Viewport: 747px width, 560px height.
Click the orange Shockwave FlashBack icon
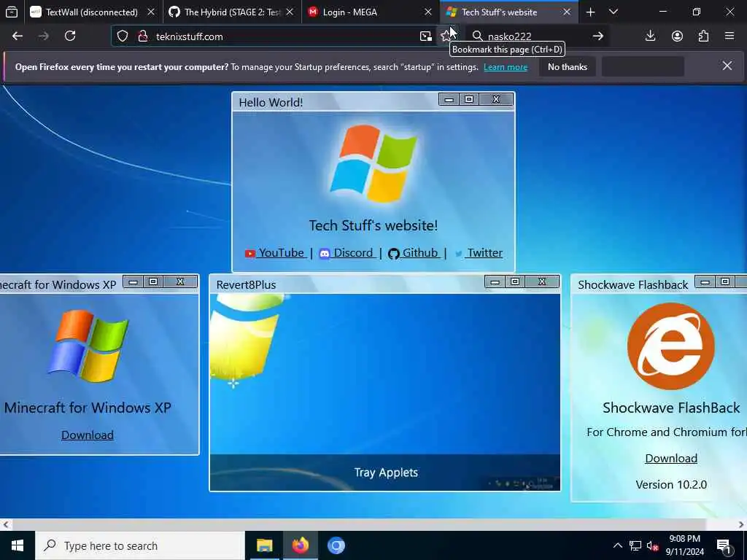pyautogui.click(x=671, y=346)
